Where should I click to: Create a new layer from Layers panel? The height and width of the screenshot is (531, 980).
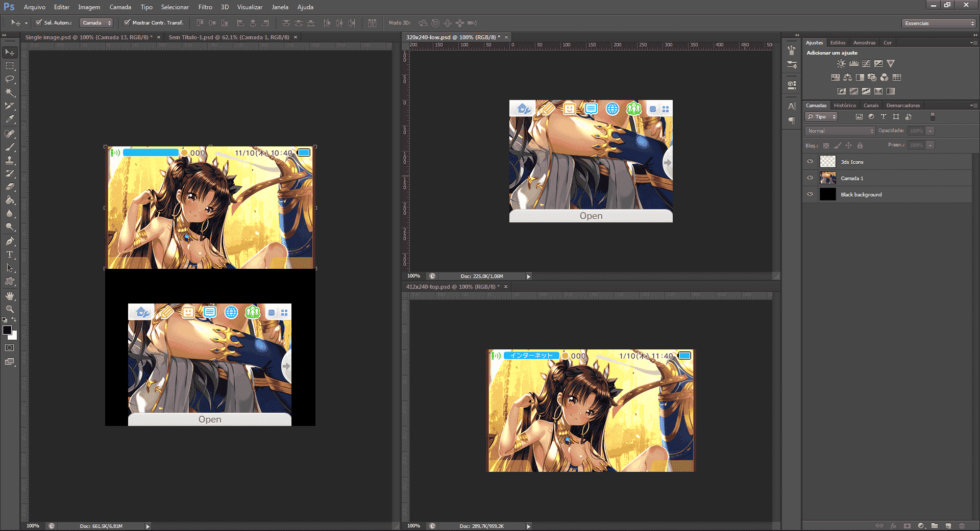[x=948, y=526]
